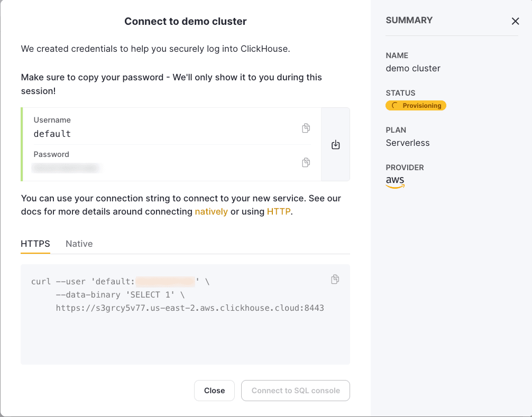Image resolution: width=532 pixels, height=417 pixels.
Task: Click the 'Connect to demo cluster' heading
Action: 185,22
